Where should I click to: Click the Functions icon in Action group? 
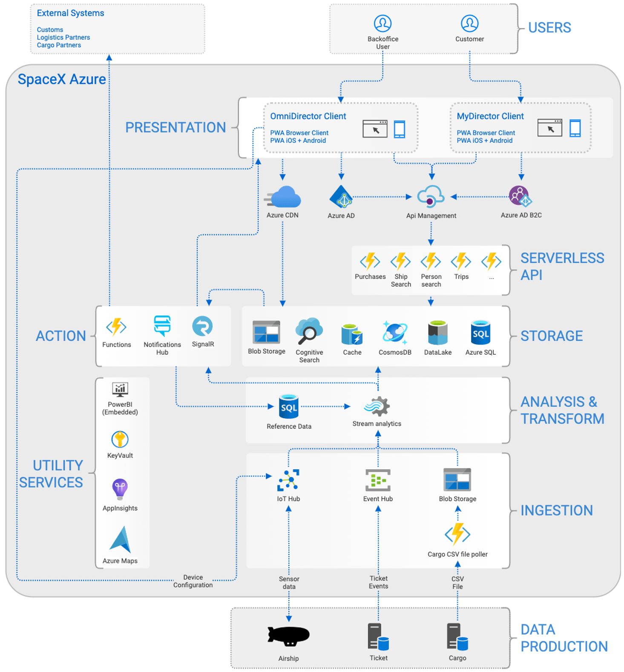tap(116, 327)
